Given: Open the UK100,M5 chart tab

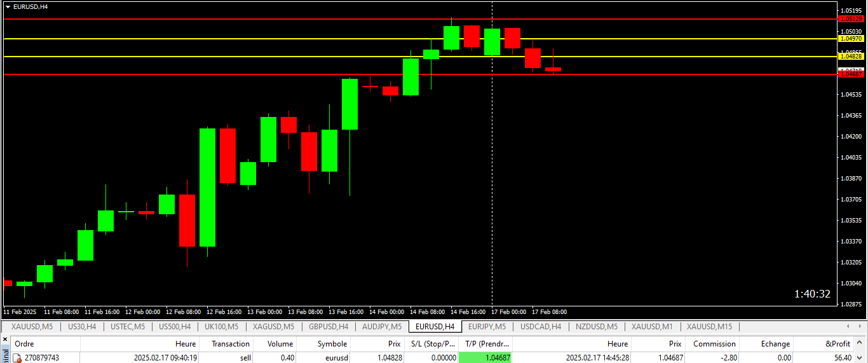Looking at the screenshot, I should tap(221, 327).
